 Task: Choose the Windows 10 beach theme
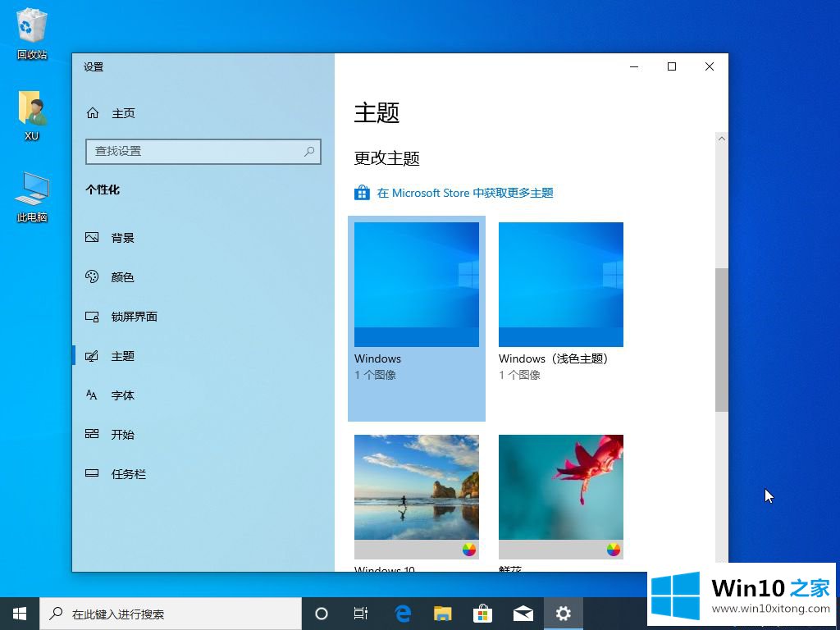(x=417, y=488)
